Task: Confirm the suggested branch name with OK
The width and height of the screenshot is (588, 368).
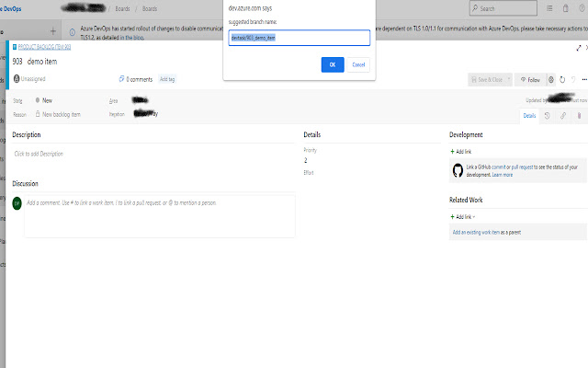Action: pos(333,64)
